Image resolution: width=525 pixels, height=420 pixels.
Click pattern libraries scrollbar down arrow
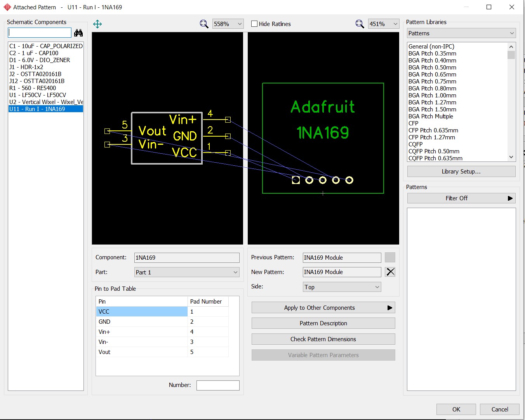pyautogui.click(x=511, y=157)
